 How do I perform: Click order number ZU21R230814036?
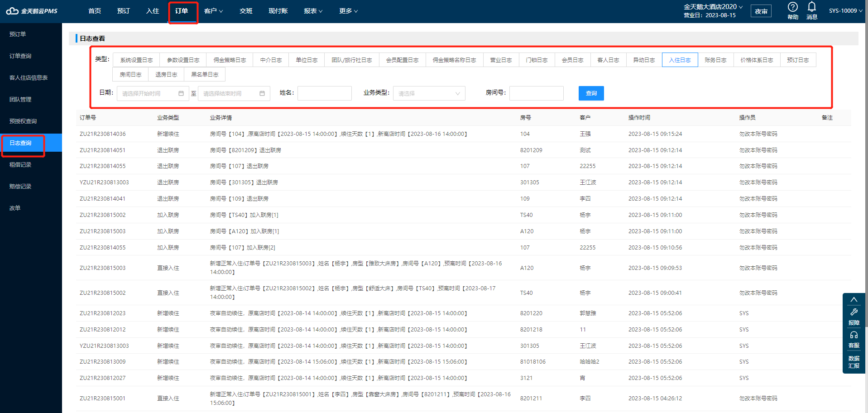click(x=103, y=134)
